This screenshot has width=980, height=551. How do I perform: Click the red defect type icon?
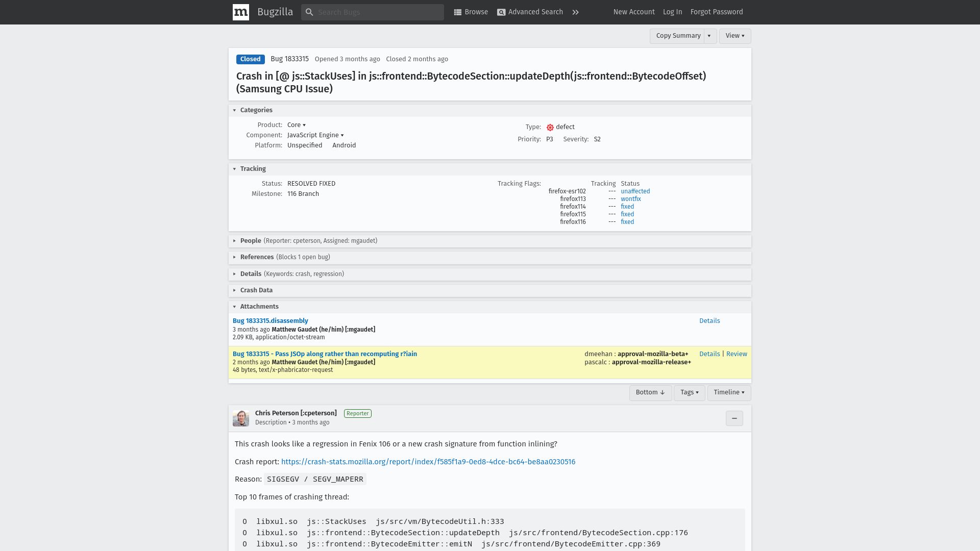point(550,128)
